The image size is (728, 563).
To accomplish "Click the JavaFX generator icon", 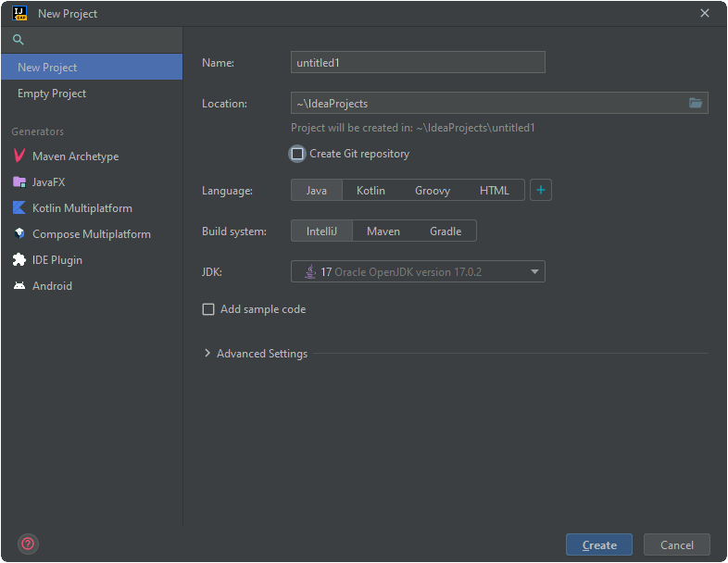I will coord(19,181).
